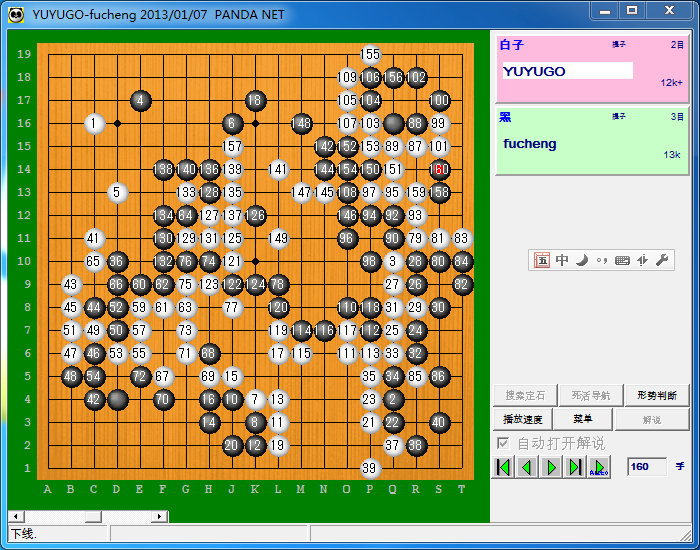Open the 播放速度 playback speed button
Image resolution: width=700 pixels, height=550 pixels.
tap(522, 419)
